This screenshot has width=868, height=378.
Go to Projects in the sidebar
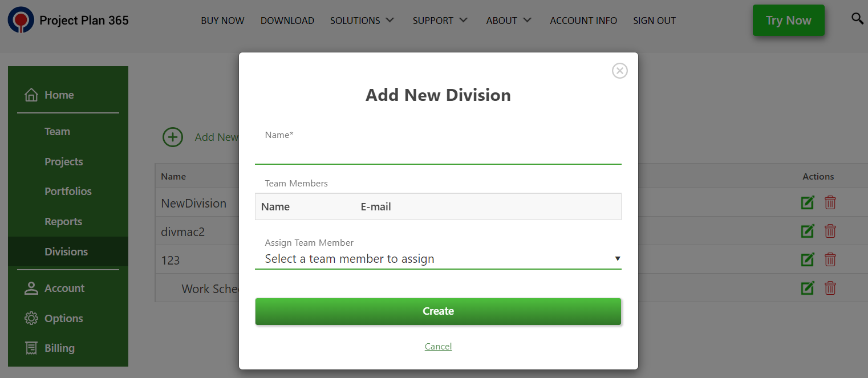[x=64, y=161]
